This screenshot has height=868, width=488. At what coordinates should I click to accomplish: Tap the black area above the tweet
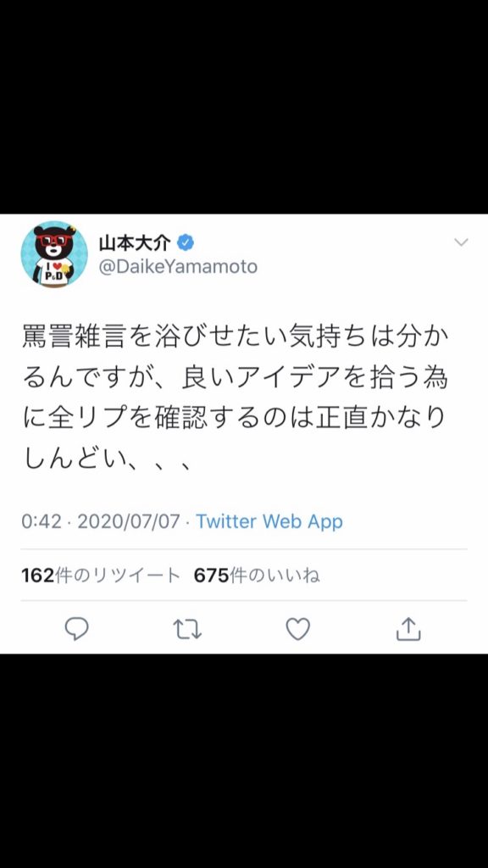244,107
